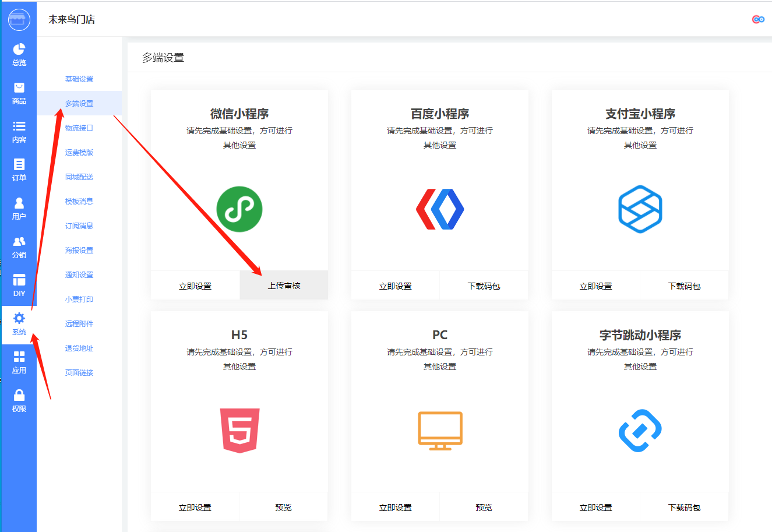772x532 pixels.
Task: Open the 内容 list icon
Action: point(19,126)
